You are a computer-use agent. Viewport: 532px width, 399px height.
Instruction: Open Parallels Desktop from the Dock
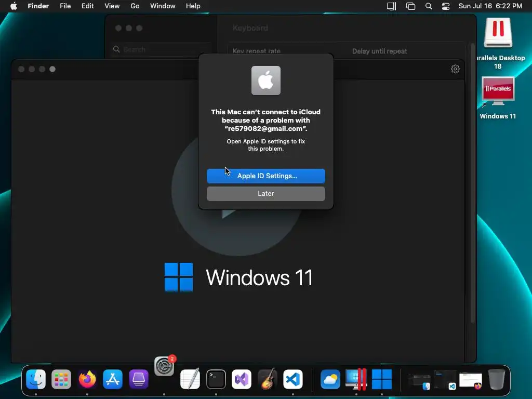pyautogui.click(x=356, y=379)
